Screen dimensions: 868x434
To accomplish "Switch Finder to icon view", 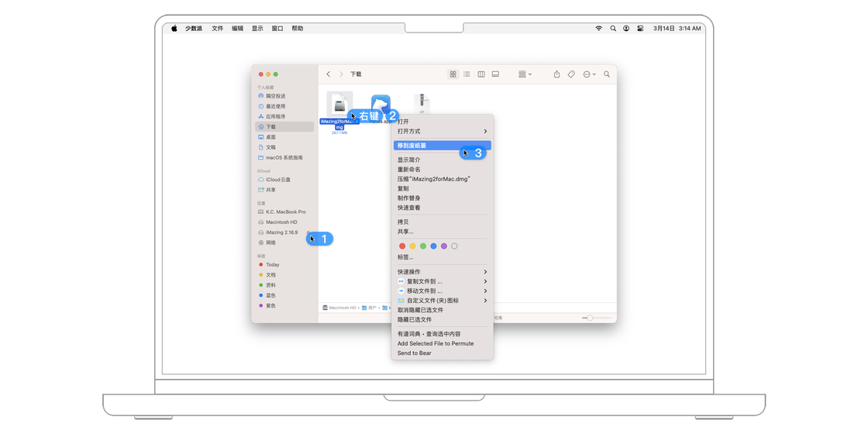I will click(x=453, y=74).
